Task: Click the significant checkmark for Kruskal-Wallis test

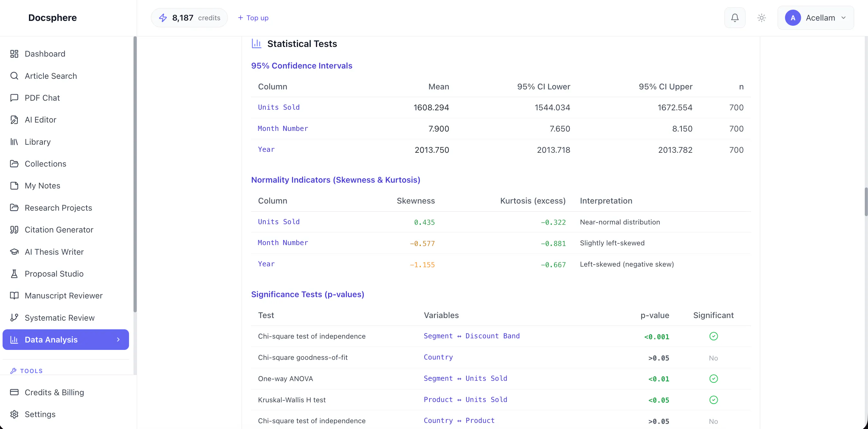Action: (x=713, y=400)
